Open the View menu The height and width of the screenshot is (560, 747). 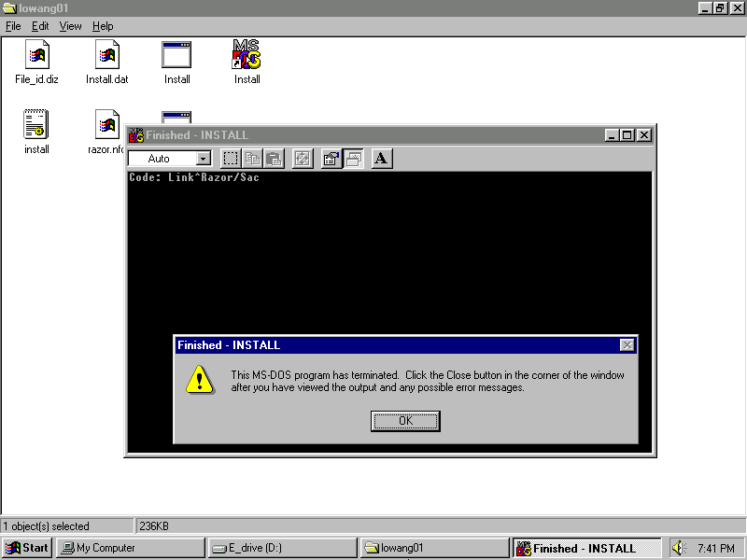click(71, 26)
